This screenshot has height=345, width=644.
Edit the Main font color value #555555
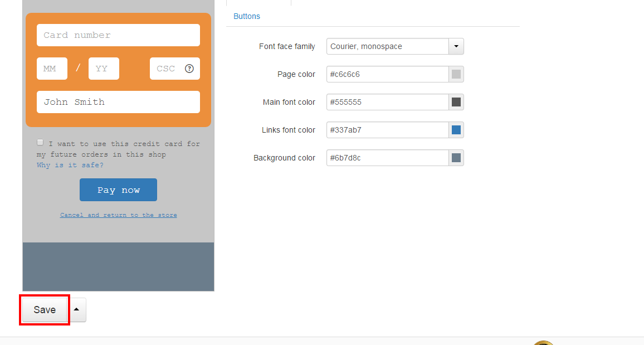click(x=387, y=102)
